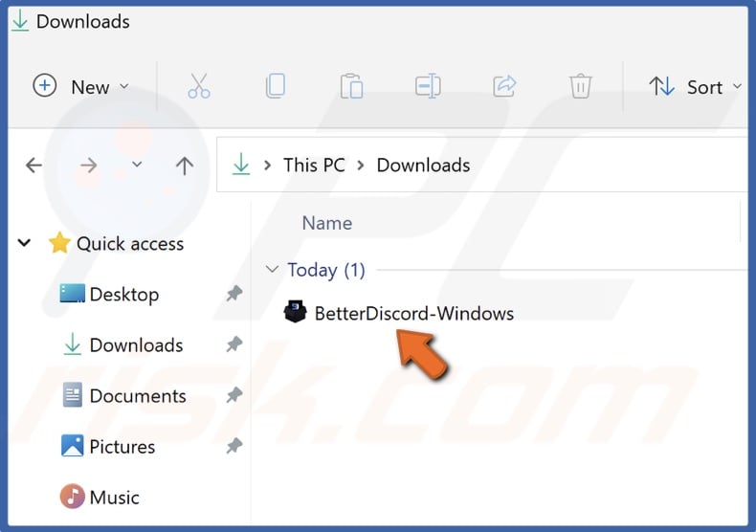Click the Today (1) group label
The image size is (756, 532).
(326, 270)
